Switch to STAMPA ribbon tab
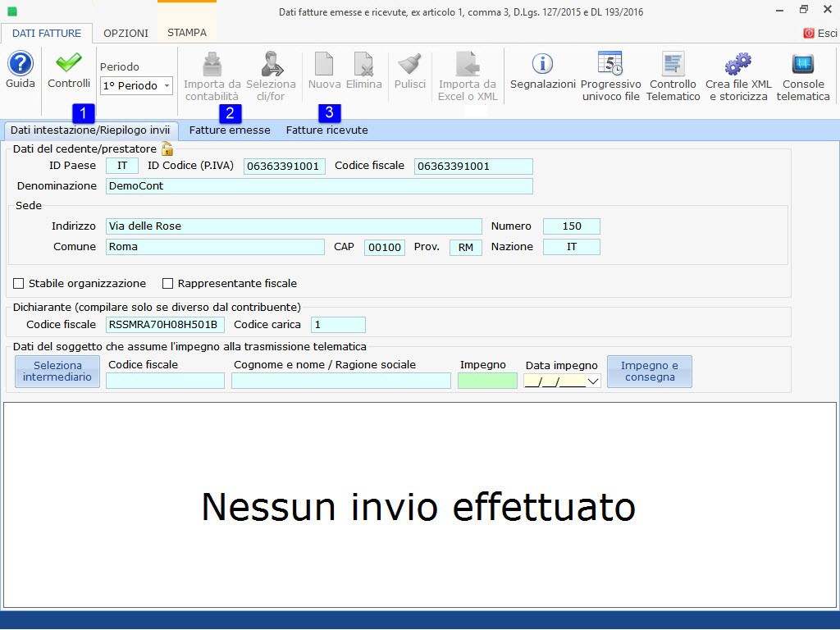 click(x=187, y=33)
